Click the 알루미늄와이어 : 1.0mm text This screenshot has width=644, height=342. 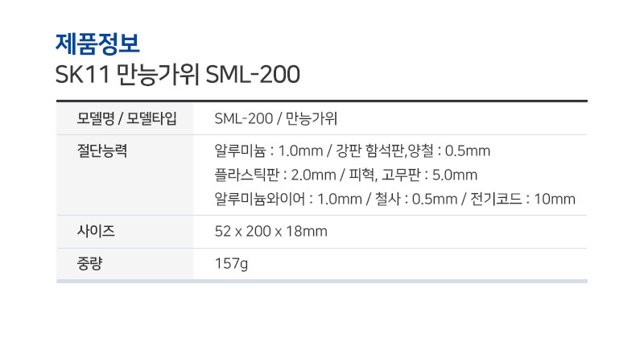coord(288,199)
